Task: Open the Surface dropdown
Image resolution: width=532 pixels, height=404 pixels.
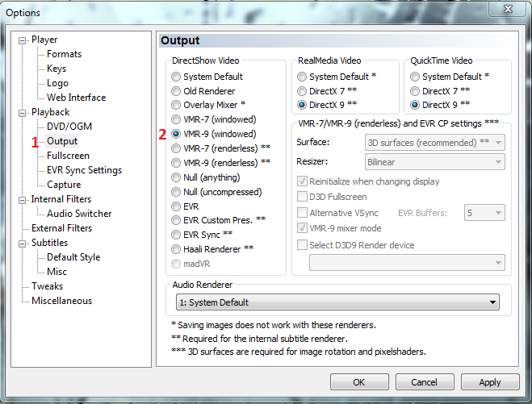Action: [434, 143]
